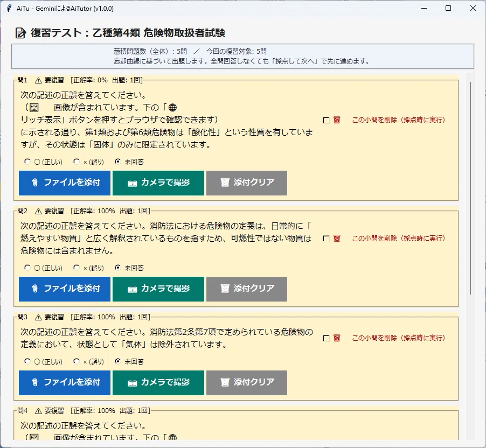The image size is (486, 448).
Task: Click この小問を削除 label for 問2
Action: point(399,238)
